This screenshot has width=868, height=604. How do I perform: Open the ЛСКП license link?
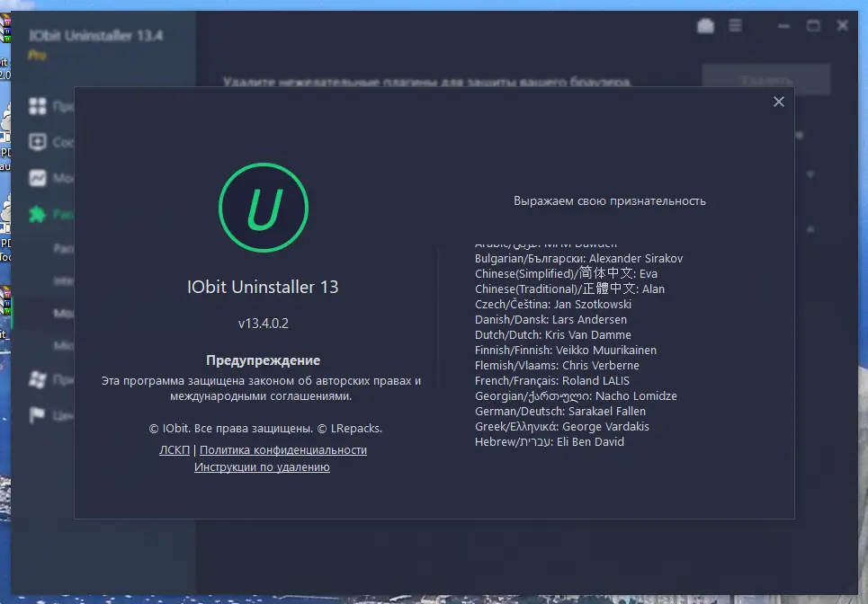coord(174,450)
